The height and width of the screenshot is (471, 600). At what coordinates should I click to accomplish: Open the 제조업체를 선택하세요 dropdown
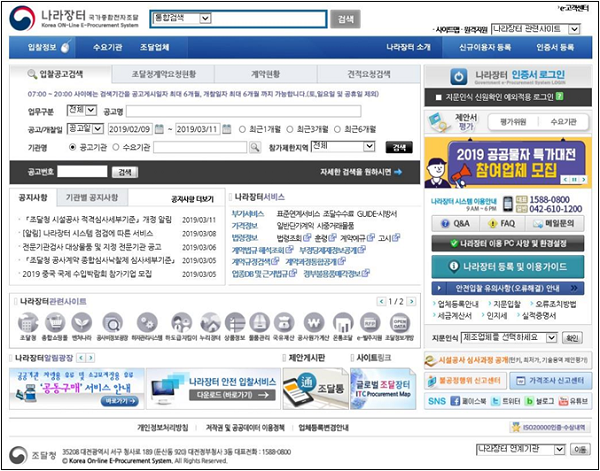coord(509,337)
